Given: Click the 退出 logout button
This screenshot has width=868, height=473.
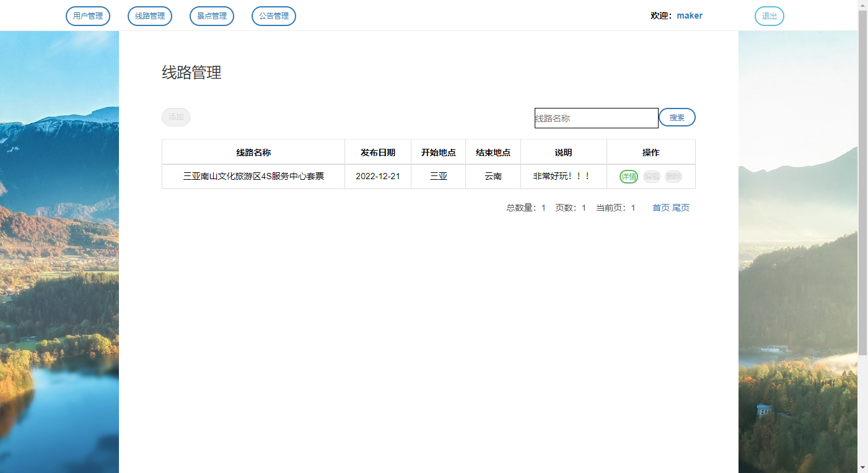Looking at the screenshot, I should point(769,16).
